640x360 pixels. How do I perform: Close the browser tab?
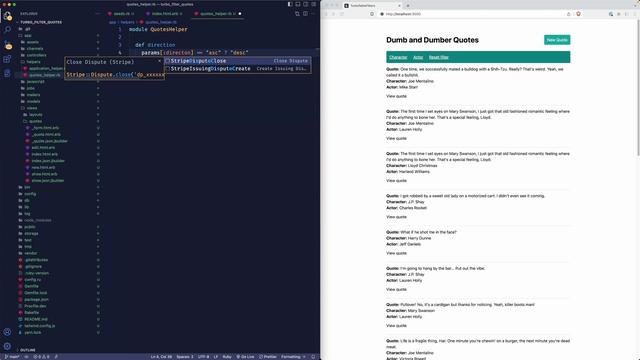399,6
